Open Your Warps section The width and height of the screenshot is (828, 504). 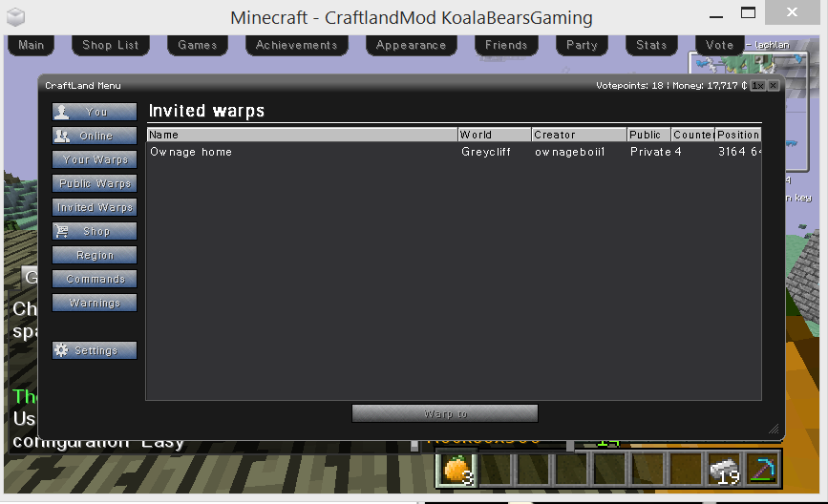(95, 159)
